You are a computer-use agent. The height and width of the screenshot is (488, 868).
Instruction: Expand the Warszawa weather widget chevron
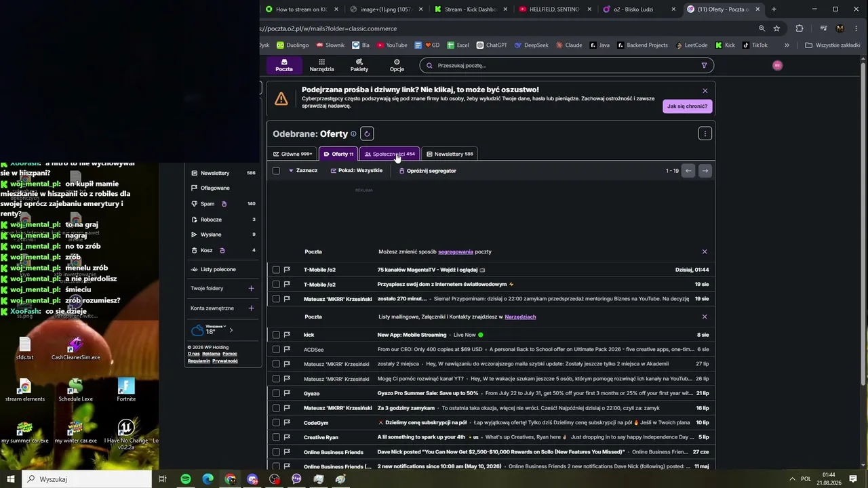[x=231, y=330]
